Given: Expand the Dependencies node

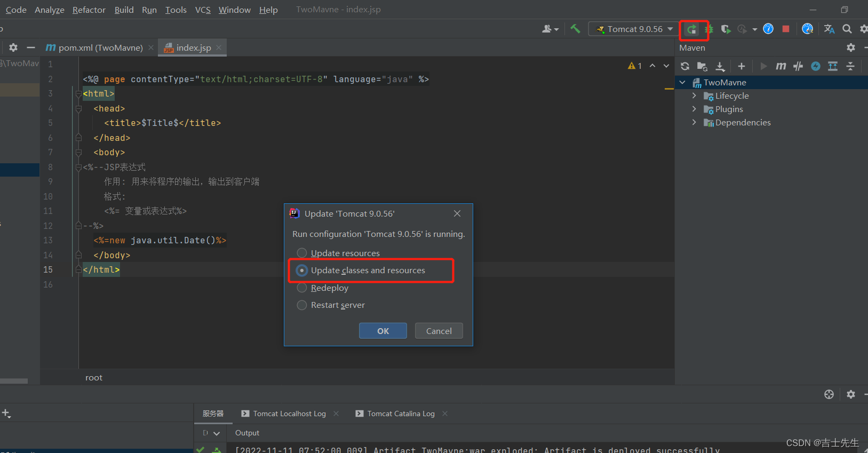Looking at the screenshot, I should [694, 122].
